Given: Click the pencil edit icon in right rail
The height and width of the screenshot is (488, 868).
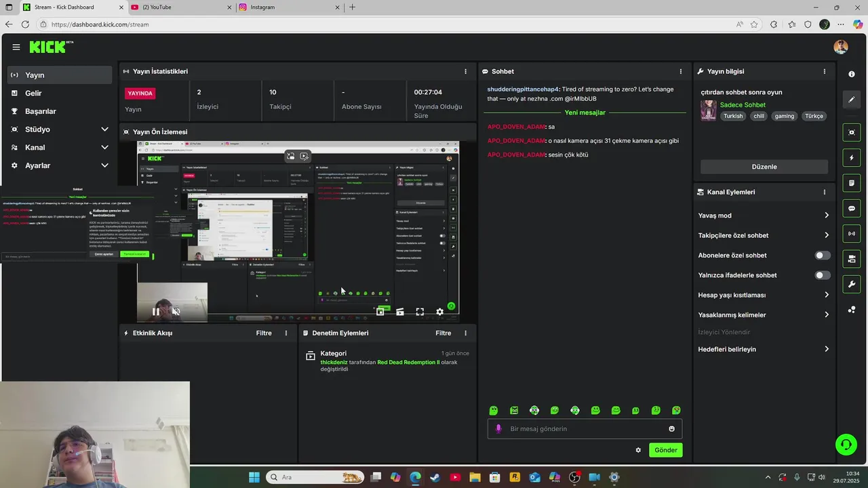Looking at the screenshot, I should (x=852, y=100).
